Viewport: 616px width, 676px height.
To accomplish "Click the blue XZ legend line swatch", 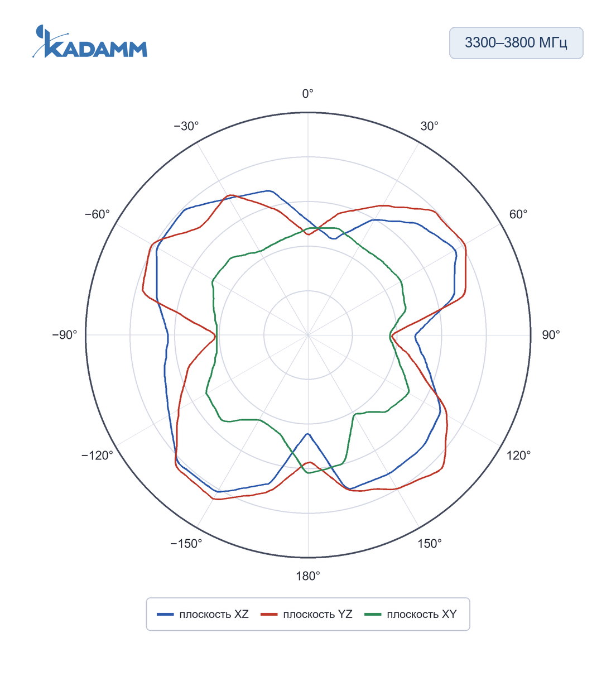I will click(166, 615).
